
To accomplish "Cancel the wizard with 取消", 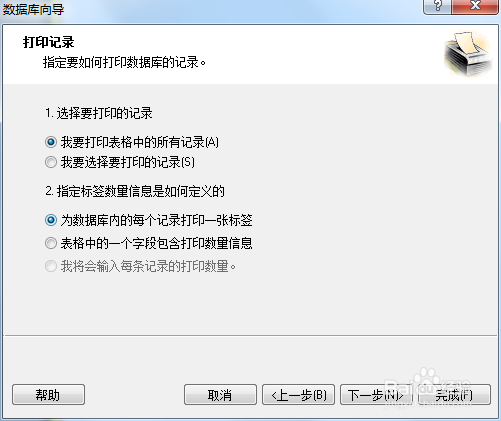I will coord(220,395).
